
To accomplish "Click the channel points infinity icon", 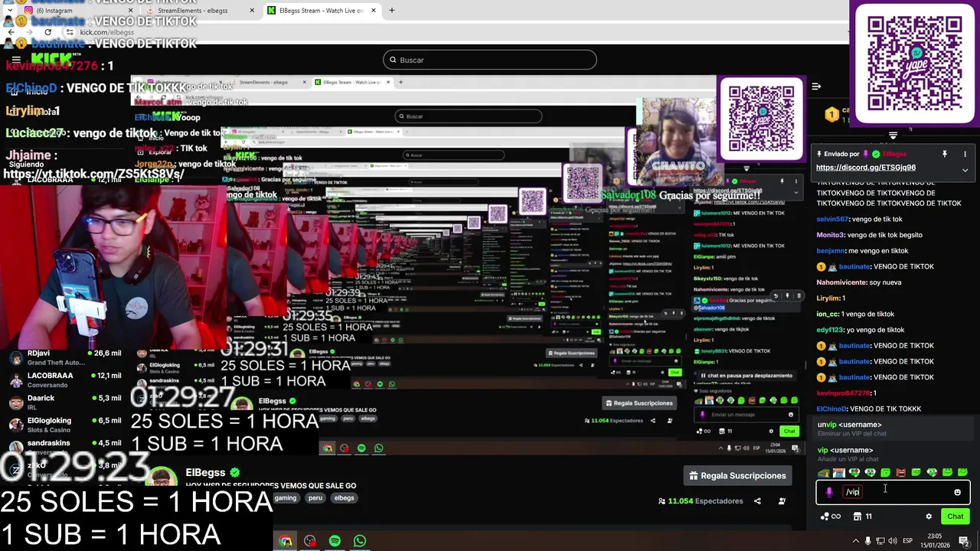I will click(x=830, y=517).
